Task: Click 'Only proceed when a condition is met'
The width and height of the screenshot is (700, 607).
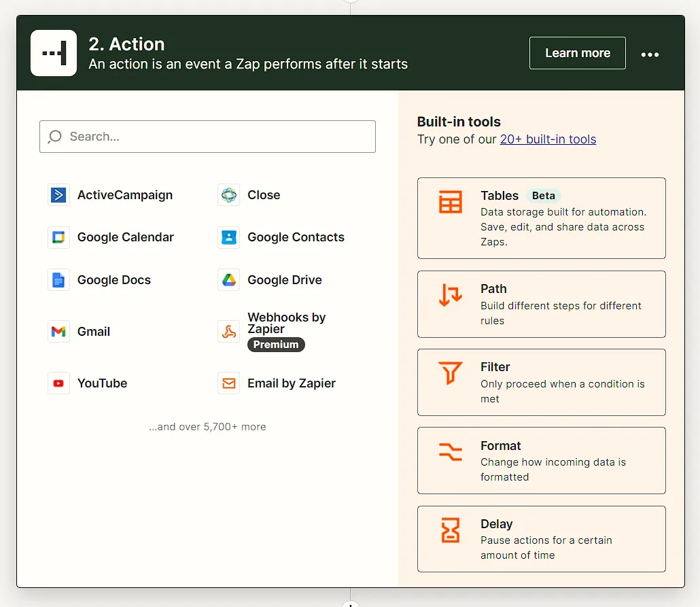Action: (x=563, y=392)
